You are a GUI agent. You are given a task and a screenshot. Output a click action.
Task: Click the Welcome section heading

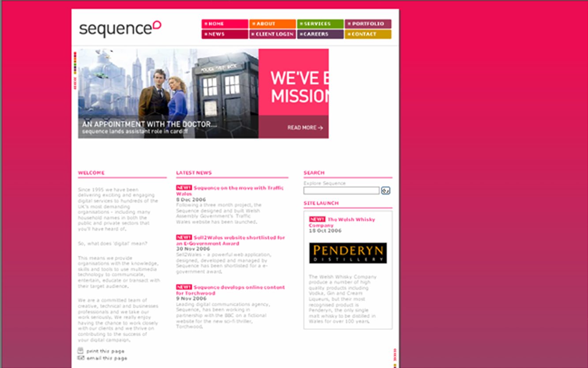tap(91, 173)
